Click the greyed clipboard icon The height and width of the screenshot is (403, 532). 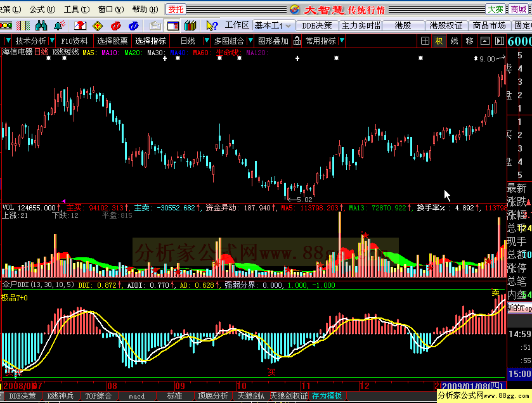(155, 25)
